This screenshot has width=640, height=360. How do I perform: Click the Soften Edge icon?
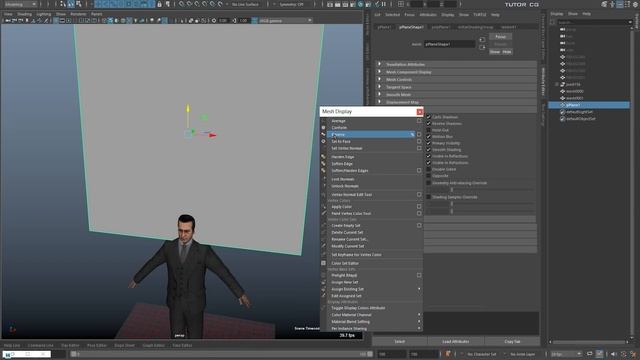[x=323, y=164]
